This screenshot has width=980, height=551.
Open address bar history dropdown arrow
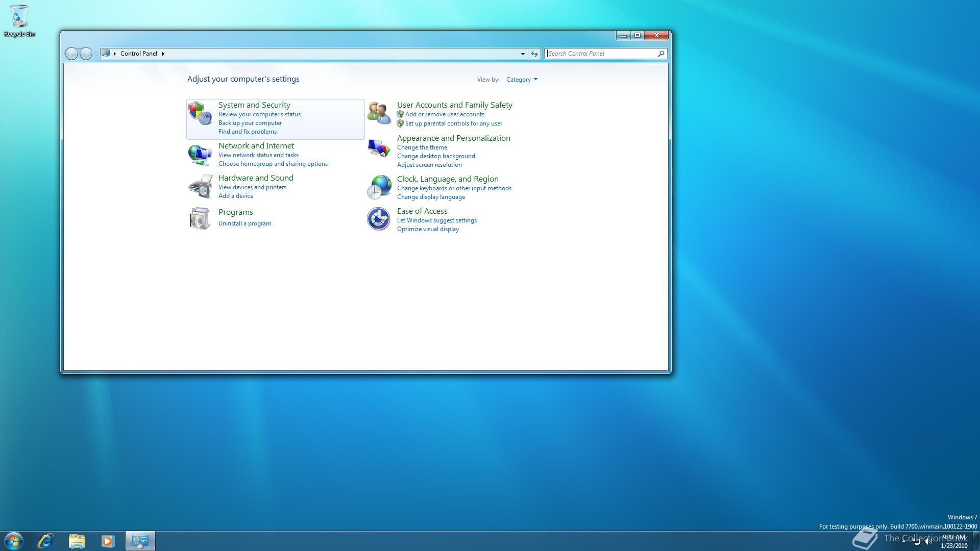click(523, 54)
